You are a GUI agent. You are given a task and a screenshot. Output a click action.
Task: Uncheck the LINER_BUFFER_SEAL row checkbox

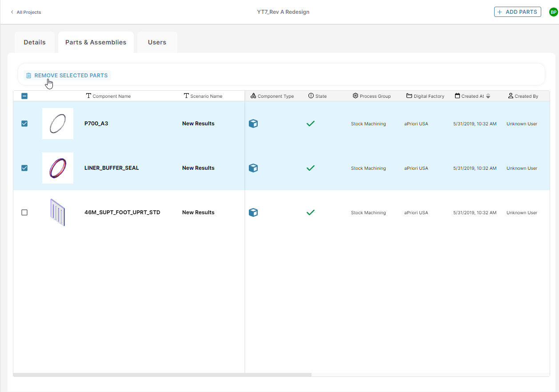point(24,168)
